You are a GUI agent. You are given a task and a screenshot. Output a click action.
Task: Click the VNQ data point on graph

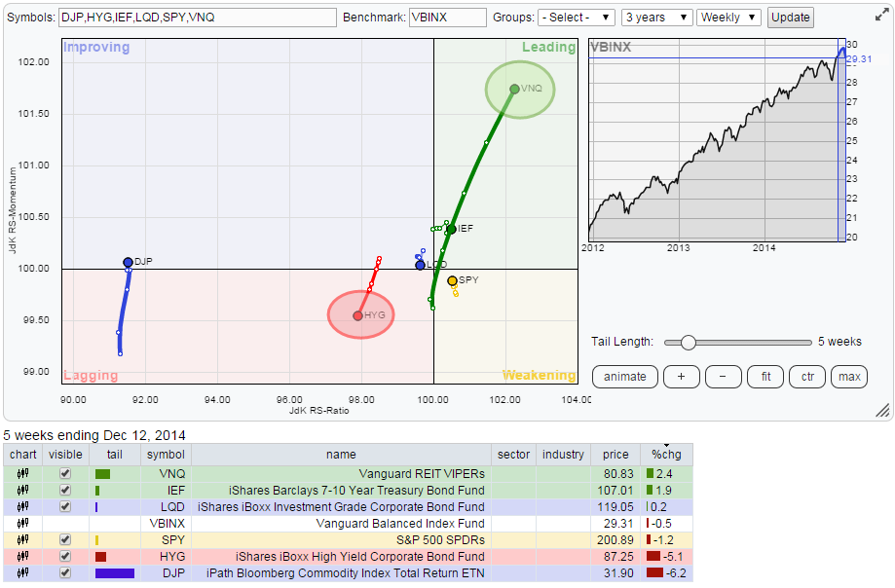click(x=515, y=89)
